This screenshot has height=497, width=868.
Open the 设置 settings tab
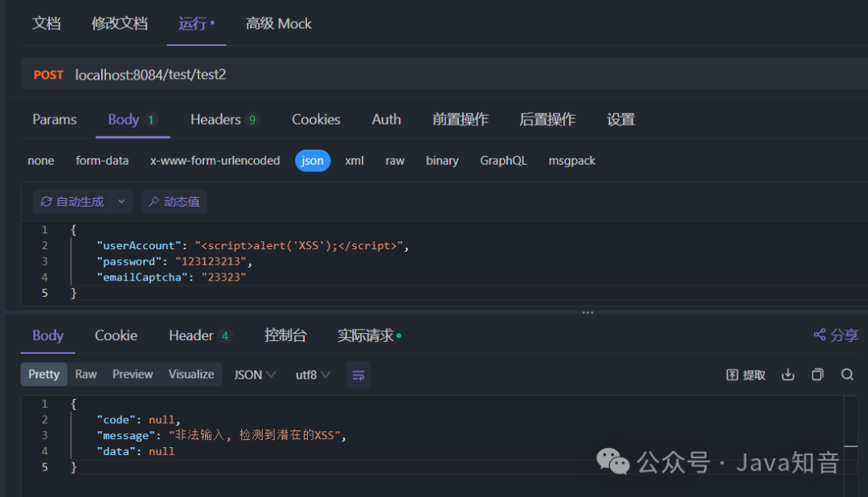point(620,120)
